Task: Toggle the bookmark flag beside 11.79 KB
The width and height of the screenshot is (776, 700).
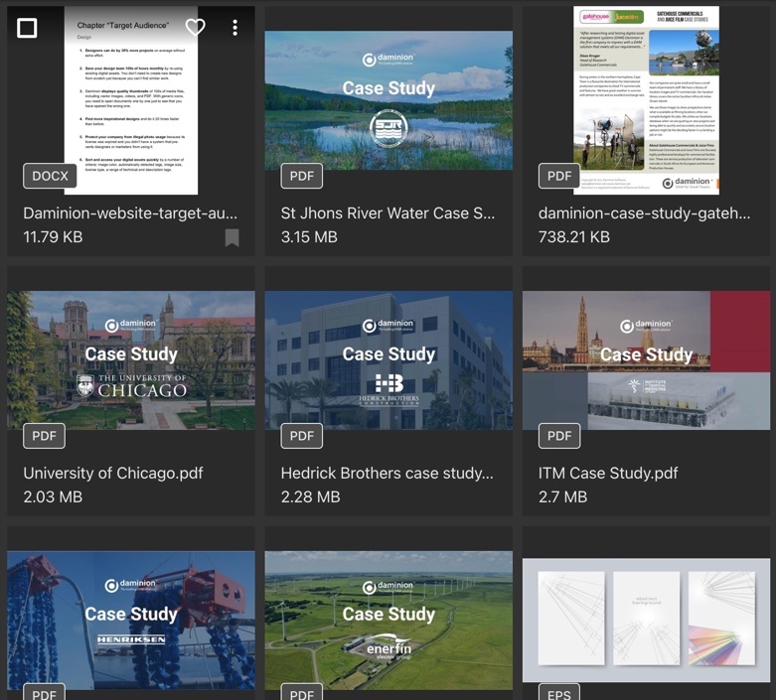Action: tap(232, 237)
